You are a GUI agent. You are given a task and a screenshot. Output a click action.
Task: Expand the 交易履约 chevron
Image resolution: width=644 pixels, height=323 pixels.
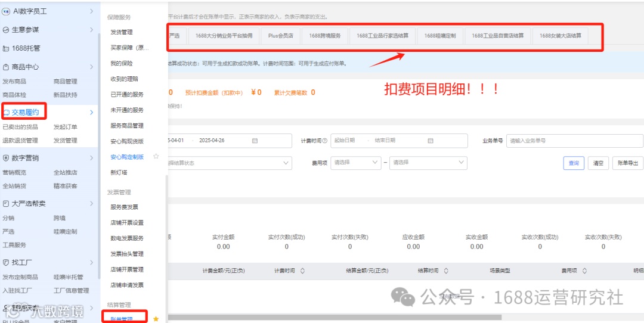pyautogui.click(x=91, y=113)
